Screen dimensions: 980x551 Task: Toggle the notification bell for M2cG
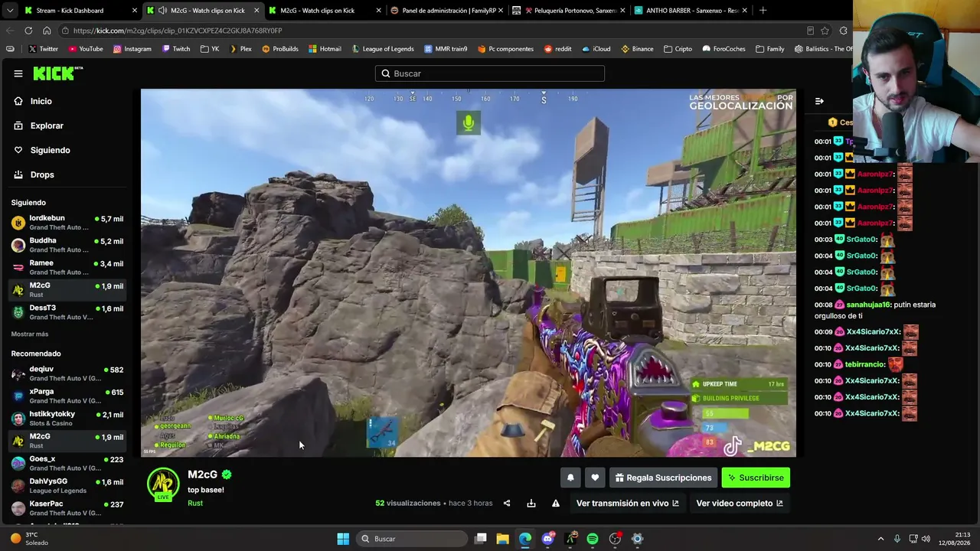(570, 478)
